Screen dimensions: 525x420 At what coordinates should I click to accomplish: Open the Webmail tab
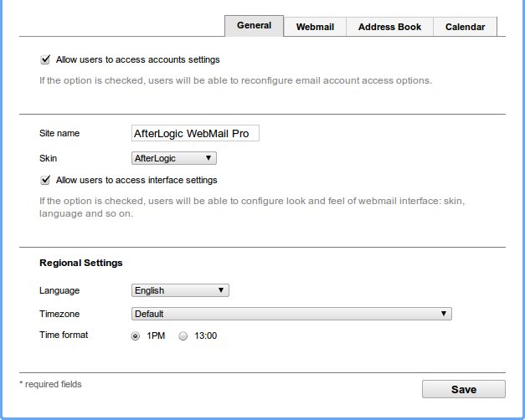pos(315,27)
